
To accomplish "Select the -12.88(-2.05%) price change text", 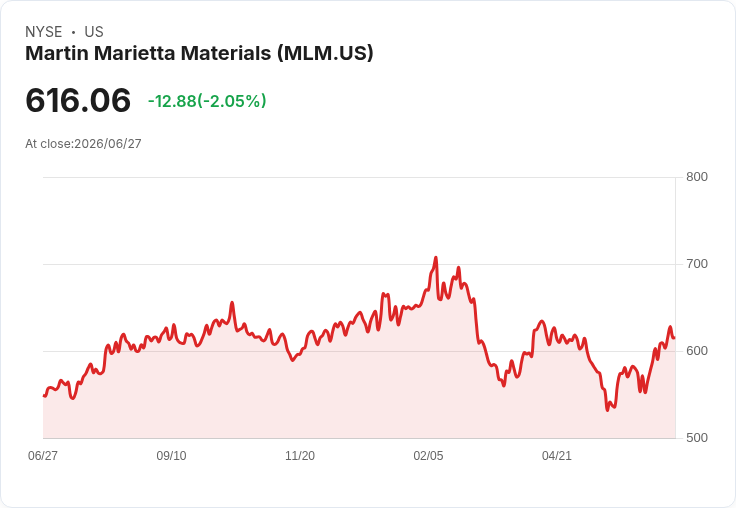I will point(207,101).
